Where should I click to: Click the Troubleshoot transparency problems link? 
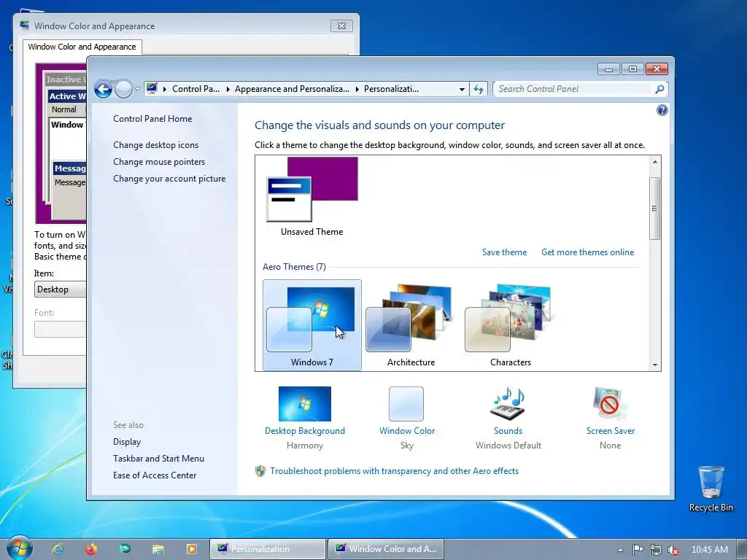tap(395, 471)
